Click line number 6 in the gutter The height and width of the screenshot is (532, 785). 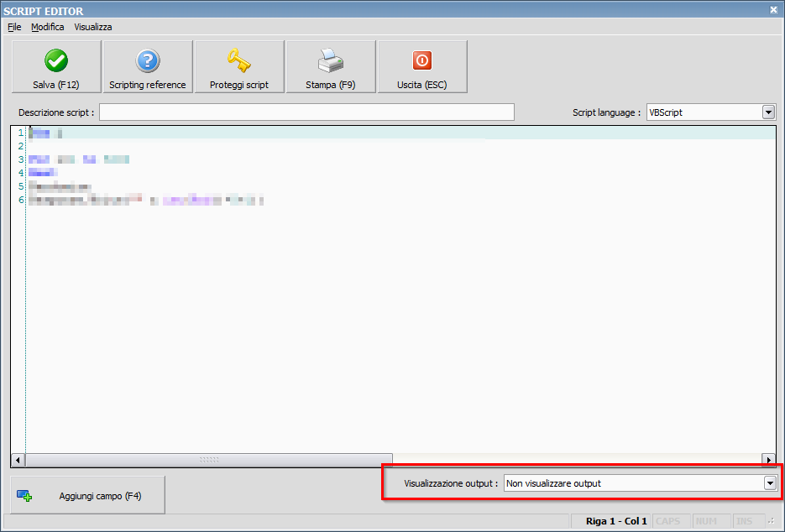(x=21, y=200)
